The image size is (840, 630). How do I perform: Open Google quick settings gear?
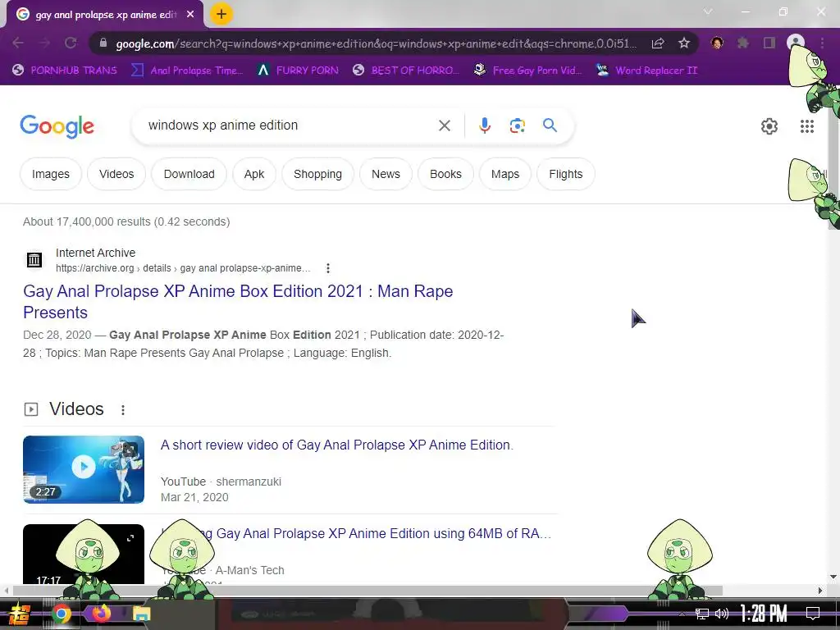pos(769,126)
